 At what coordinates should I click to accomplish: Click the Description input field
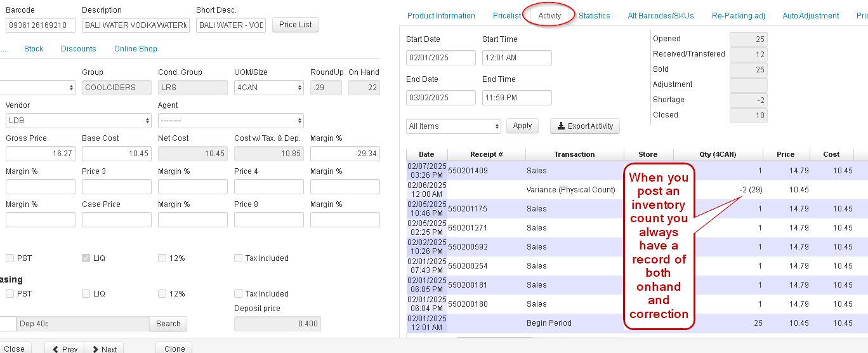(136, 25)
